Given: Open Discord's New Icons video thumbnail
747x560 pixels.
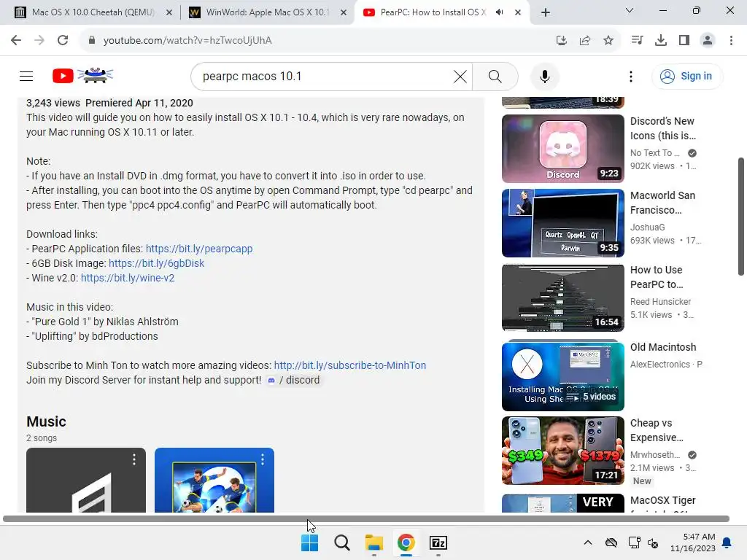Looking at the screenshot, I should pyautogui.click(x=563, y=149).
